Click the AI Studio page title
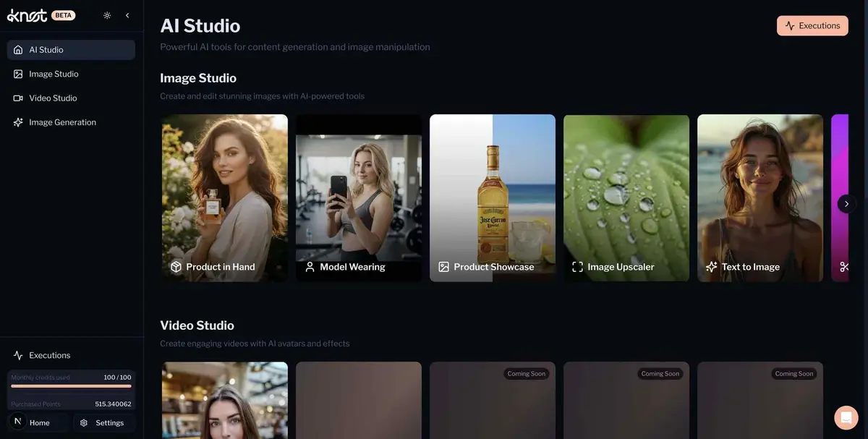This screenshot has height=439, width=868. [200, 25]
